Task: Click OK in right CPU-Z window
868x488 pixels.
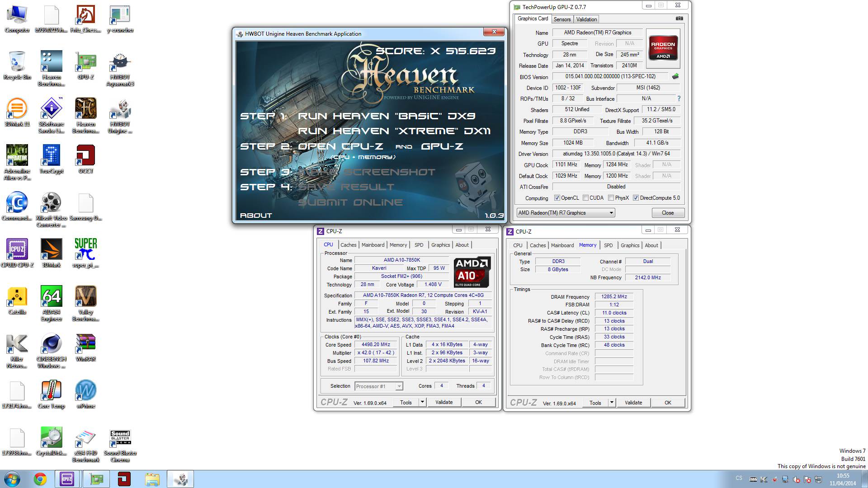Action: click(x=668, y=403)
